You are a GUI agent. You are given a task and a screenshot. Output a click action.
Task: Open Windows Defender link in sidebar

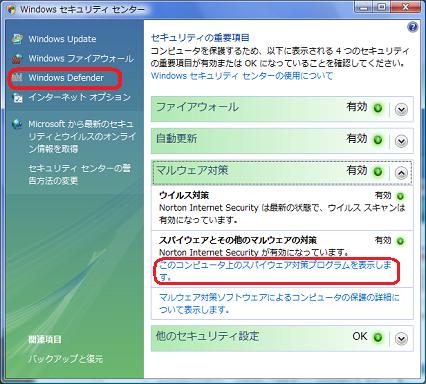pyautogui.click(x=66, y=78)
